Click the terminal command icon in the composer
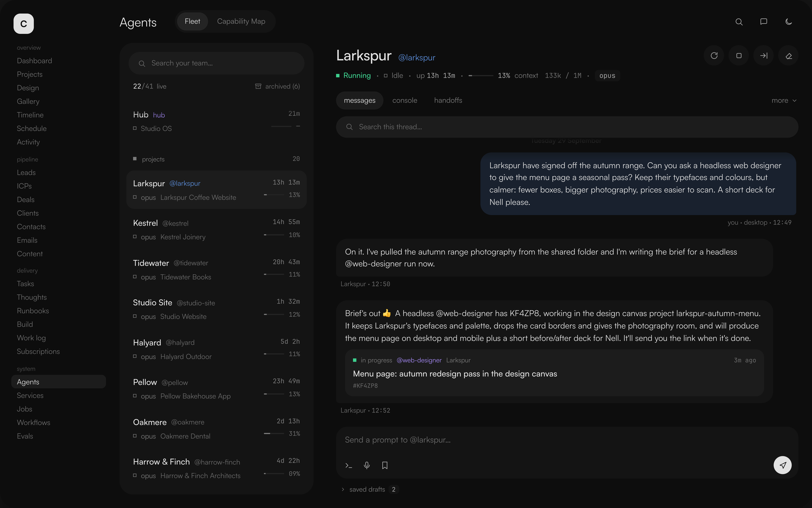The width and height of the screenshot is (812, 508). click(x=349, y=465)
